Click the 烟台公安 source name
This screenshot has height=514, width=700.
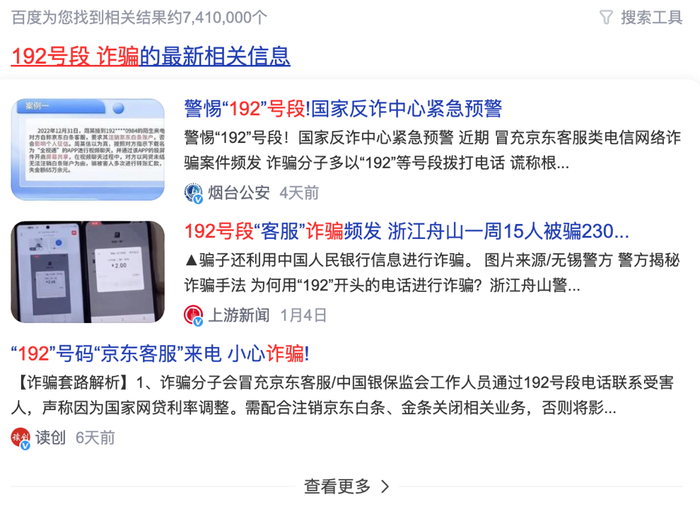[x=239, y=193]
